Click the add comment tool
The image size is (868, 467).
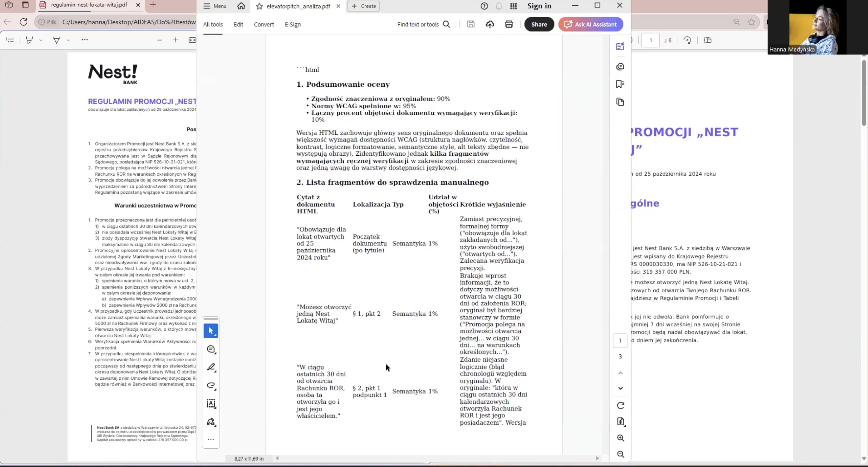click(x=211, y=349)
